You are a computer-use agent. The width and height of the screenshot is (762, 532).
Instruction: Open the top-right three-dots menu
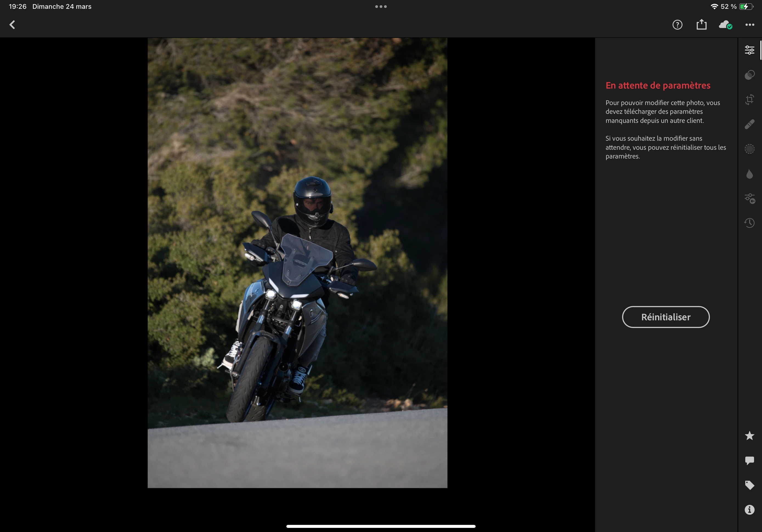[x=749, y=25]
